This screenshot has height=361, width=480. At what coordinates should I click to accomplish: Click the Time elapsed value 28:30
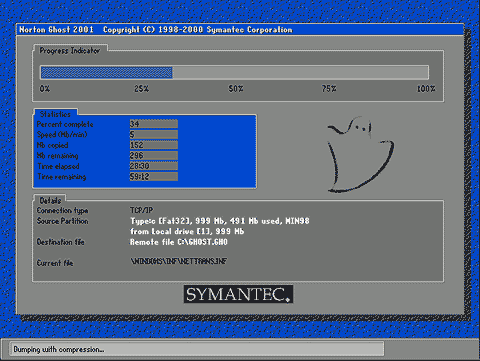pos(154,166)
